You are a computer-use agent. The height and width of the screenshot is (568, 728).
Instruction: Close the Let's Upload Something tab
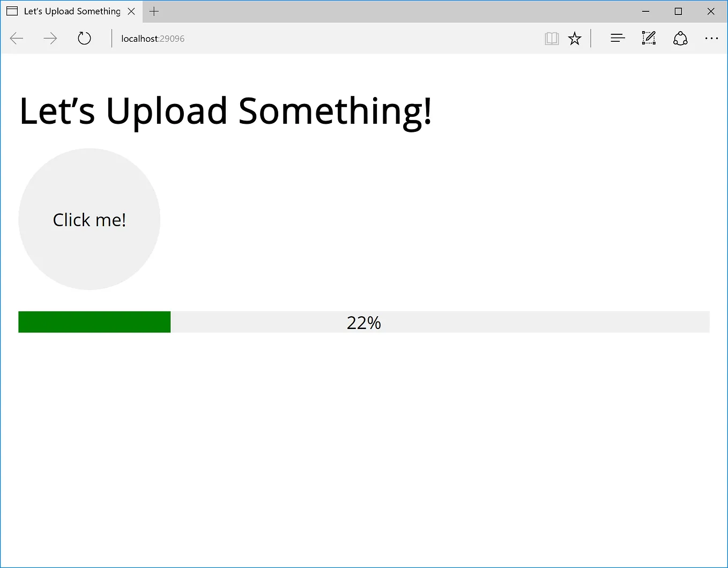tap(131, 11)
